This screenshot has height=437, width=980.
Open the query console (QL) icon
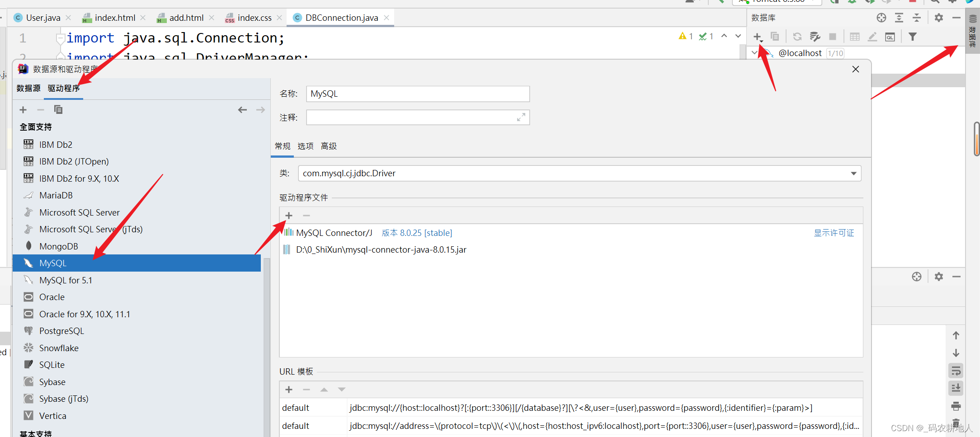890,37
